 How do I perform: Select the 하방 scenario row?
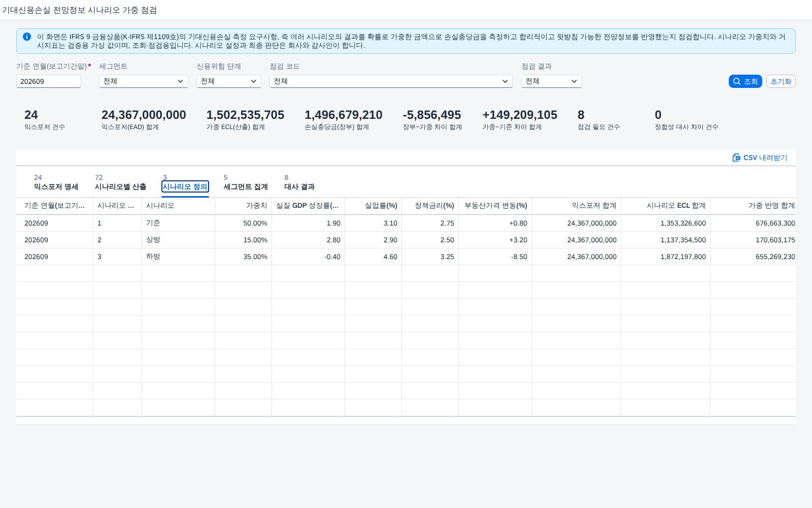(406, 257)
